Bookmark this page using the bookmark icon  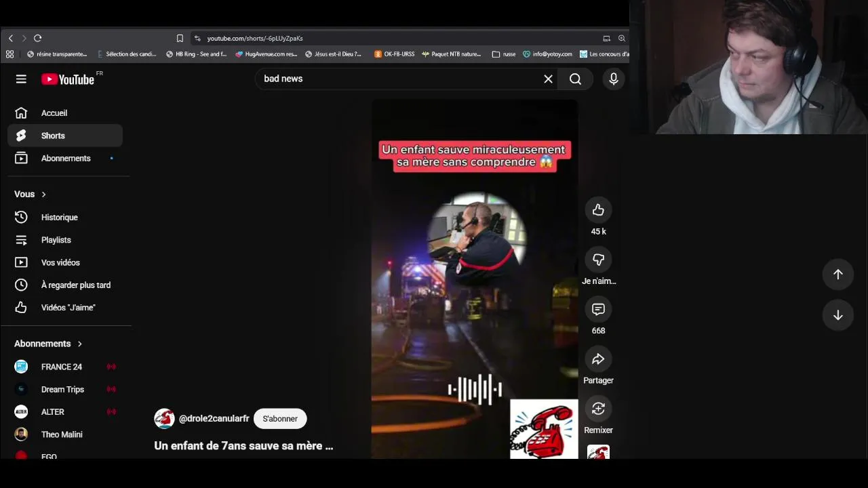tap(180, 39)
